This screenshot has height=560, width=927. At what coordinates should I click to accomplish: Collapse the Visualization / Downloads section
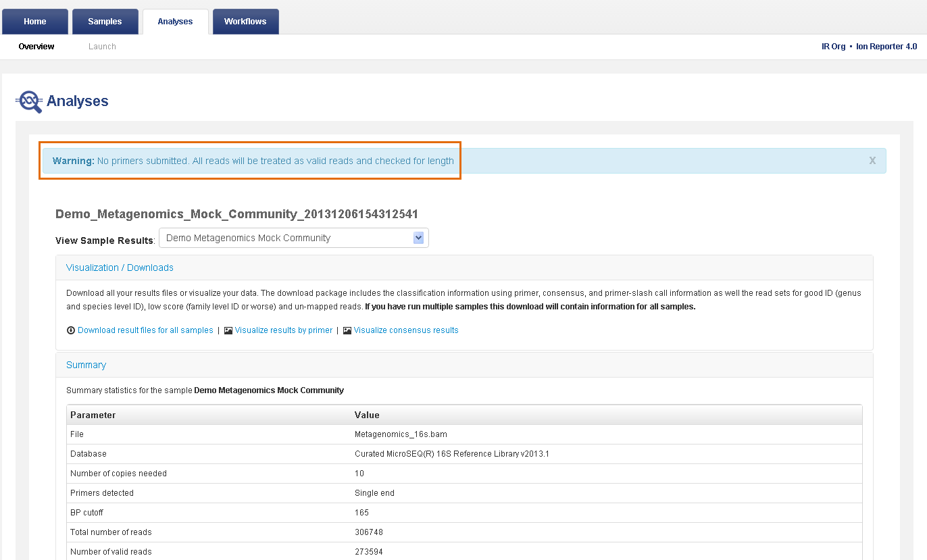(120, 268)
